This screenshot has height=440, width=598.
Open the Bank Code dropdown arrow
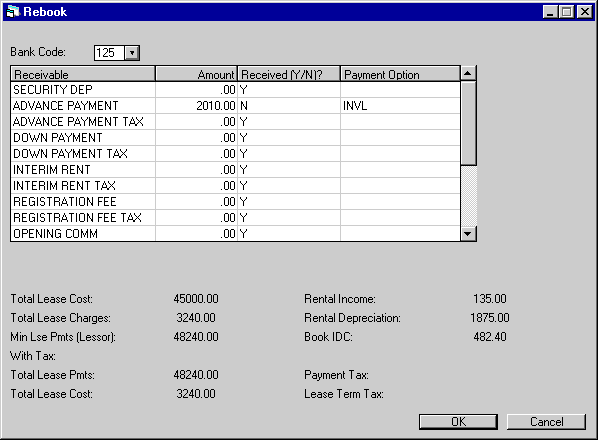coord(132,53)
